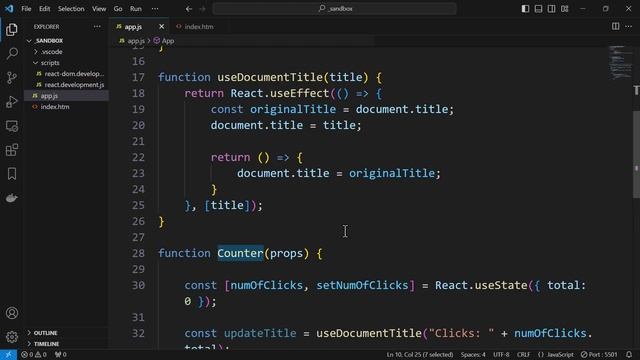
Task: Click the Ln 10, Col 25 status
Action: coord(420,355)
